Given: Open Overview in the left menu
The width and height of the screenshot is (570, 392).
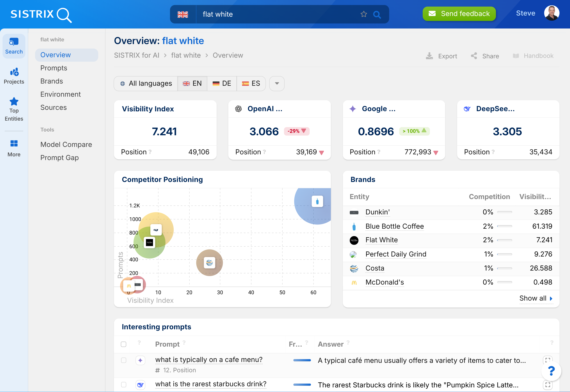Looking at the screenshot, I should click(67, 55).
